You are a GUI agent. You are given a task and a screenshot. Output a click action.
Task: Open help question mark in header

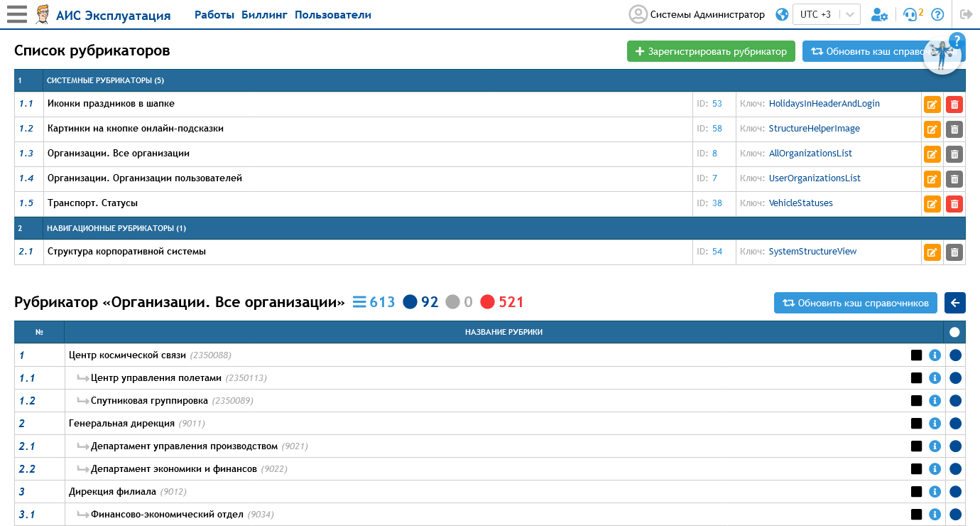937,14
